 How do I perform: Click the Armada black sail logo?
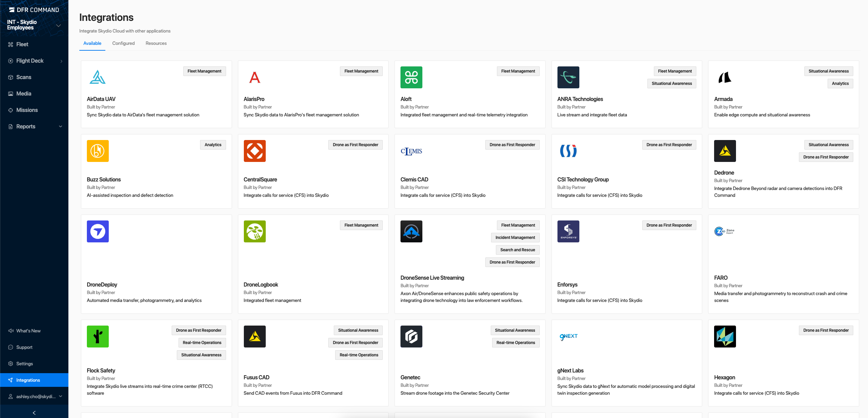[725, 77]
